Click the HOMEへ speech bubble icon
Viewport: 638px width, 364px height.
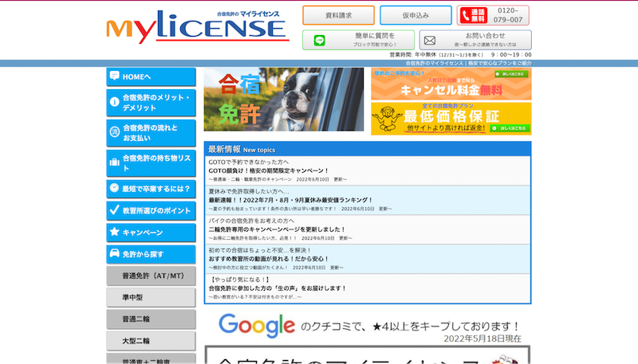(x=115, y=76)
